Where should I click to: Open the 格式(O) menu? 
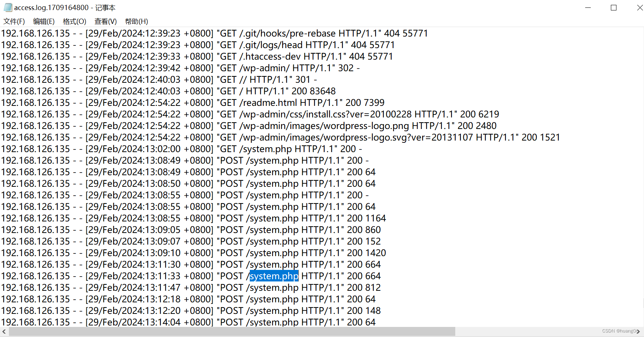pos(74,22)
